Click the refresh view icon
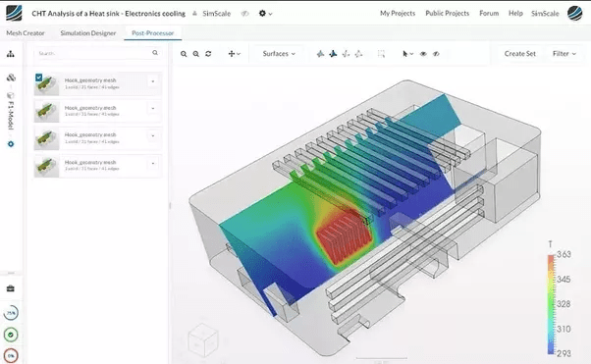This screenshot has width=591, height=364. [208, 54]
